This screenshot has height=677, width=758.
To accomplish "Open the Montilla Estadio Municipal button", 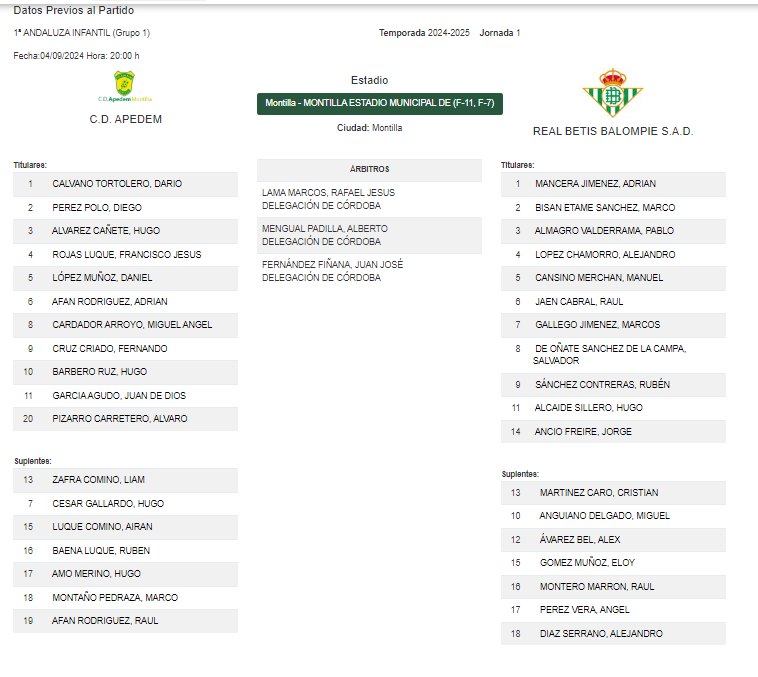I will pyautogui.click(x=379, y=103).
